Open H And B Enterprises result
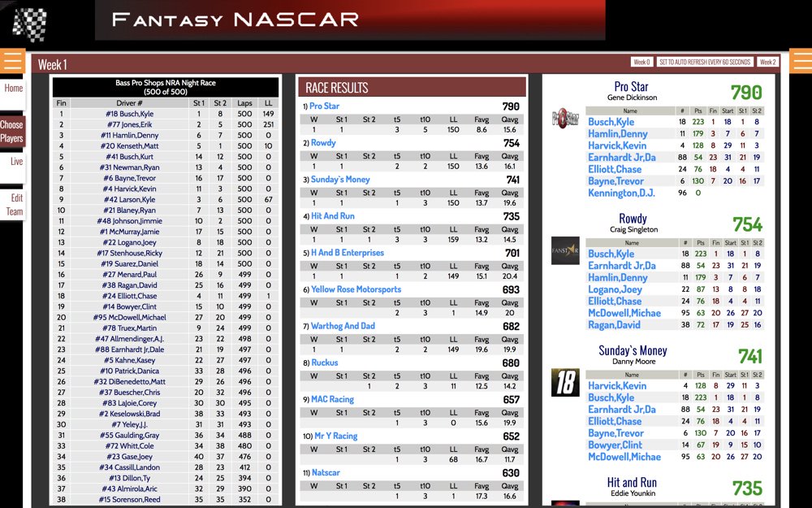Screen dimensions: 812x508 pyautogui.click(x=348, y=253)
